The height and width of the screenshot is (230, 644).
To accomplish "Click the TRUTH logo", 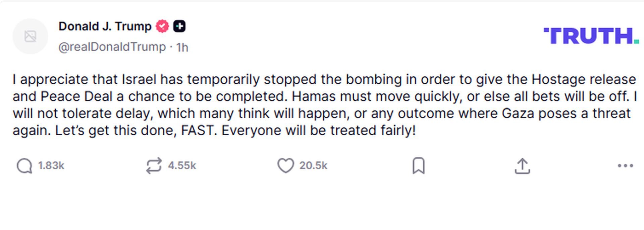I will tap(589, 36).
